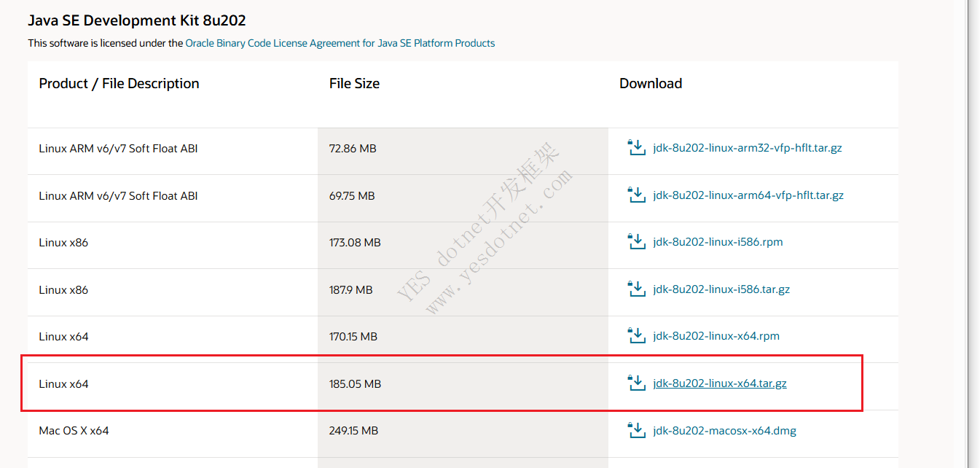
Task: Click the File Size column header
Action: coord(354,84)
